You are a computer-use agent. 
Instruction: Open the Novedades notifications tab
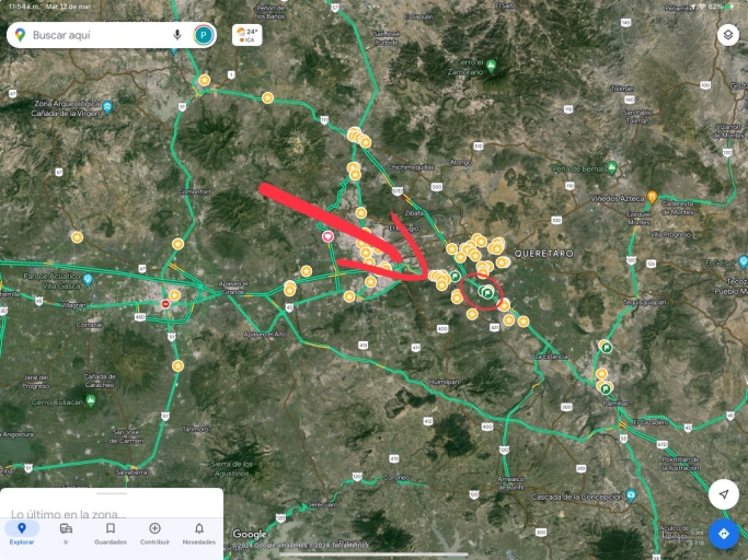point(199,533)
